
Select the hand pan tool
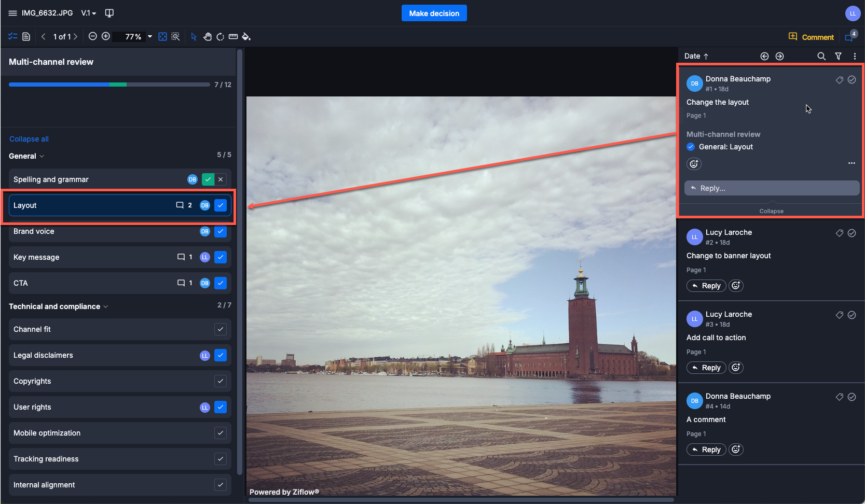[x=208, y=37]
